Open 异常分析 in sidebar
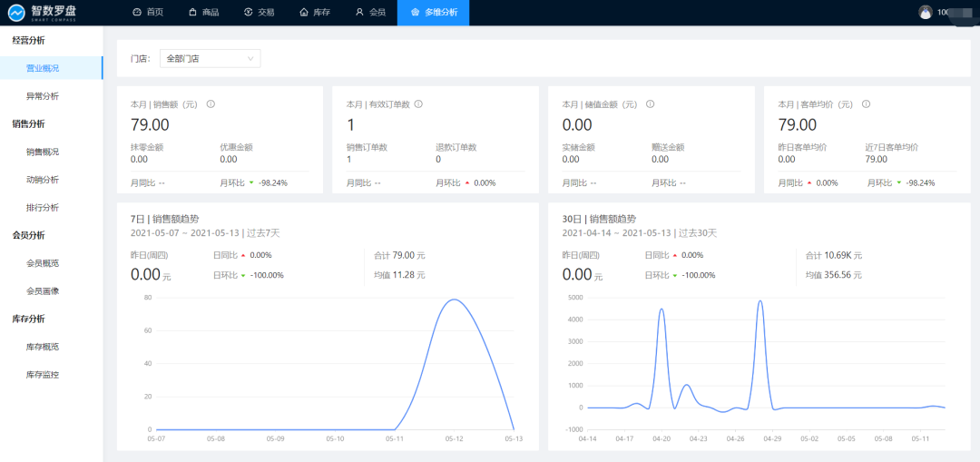This screenshot has height=462, width=980. coord(43,96)
